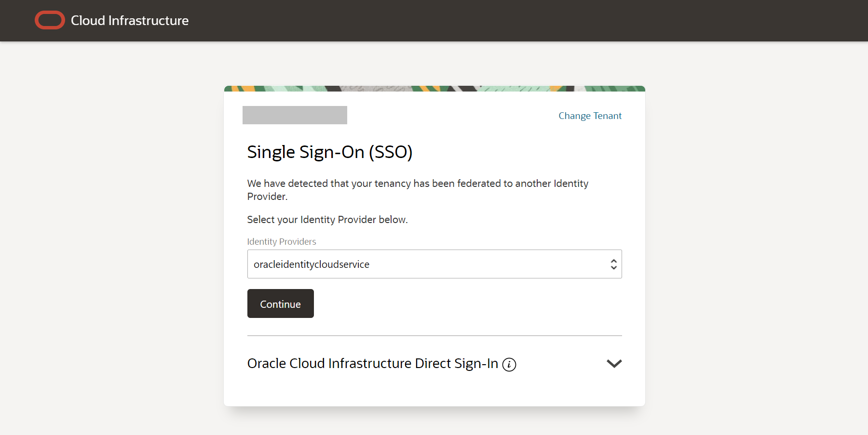Click the blank page area outside the card
Screen dimensions: 868x435
coord(111,241)
